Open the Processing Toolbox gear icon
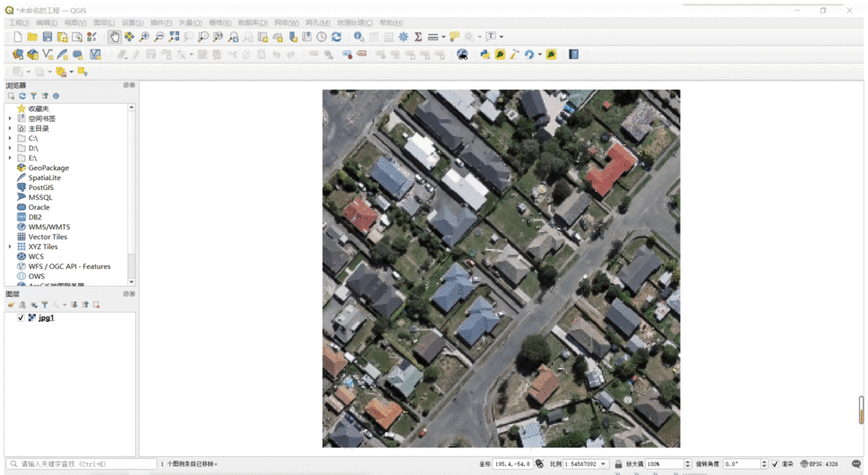The image size is (868, 475). (404, 37)
